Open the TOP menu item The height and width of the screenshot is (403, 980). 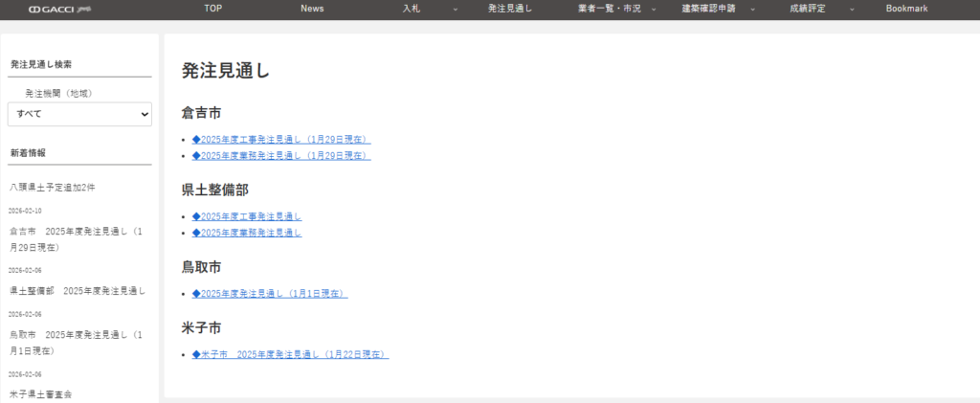[212, 9]
